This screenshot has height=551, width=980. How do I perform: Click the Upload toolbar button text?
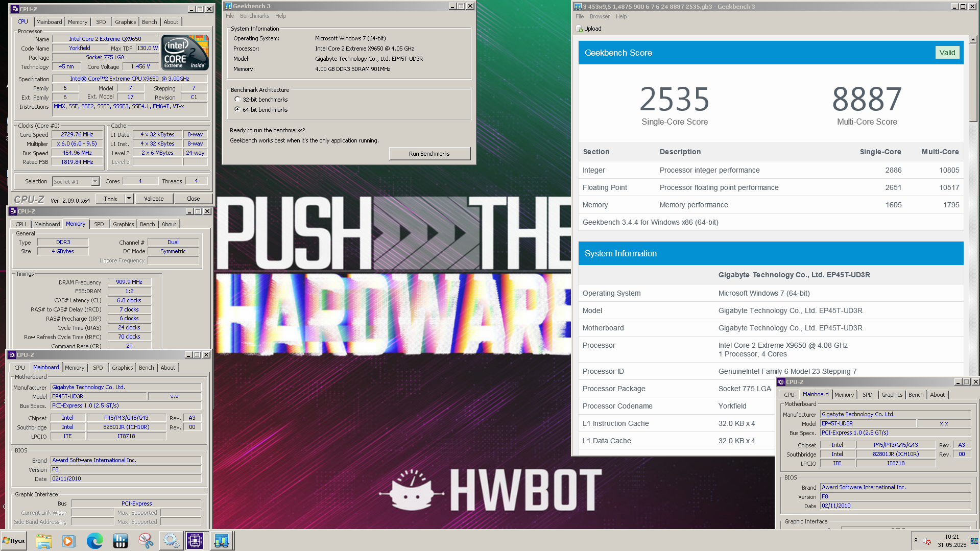coord(593,29)
